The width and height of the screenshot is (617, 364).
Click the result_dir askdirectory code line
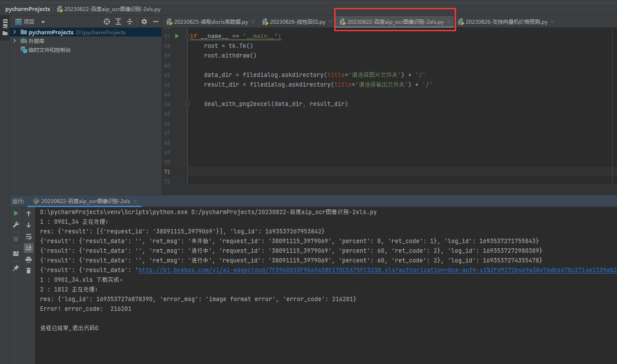pos(318,84)
